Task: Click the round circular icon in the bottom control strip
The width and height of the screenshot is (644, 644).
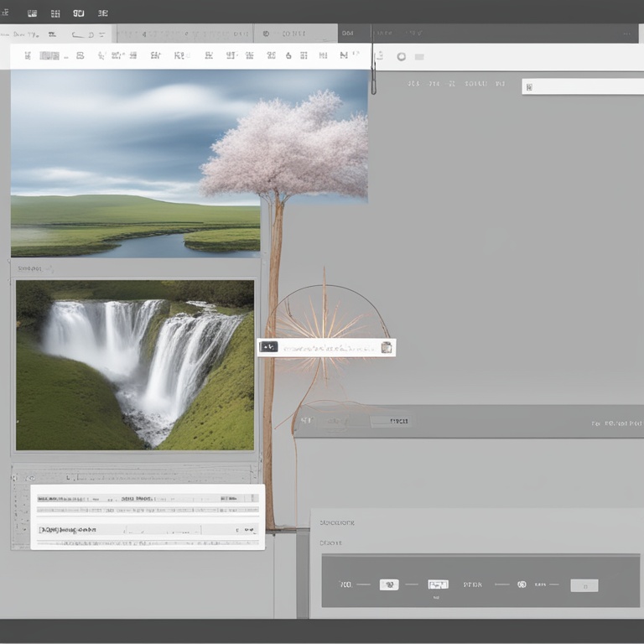Action: click(522, 584)
